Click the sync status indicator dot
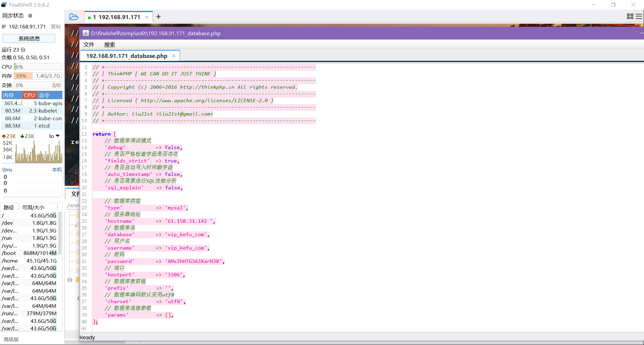This screenshot has width=644, height=345. [30, 16]
